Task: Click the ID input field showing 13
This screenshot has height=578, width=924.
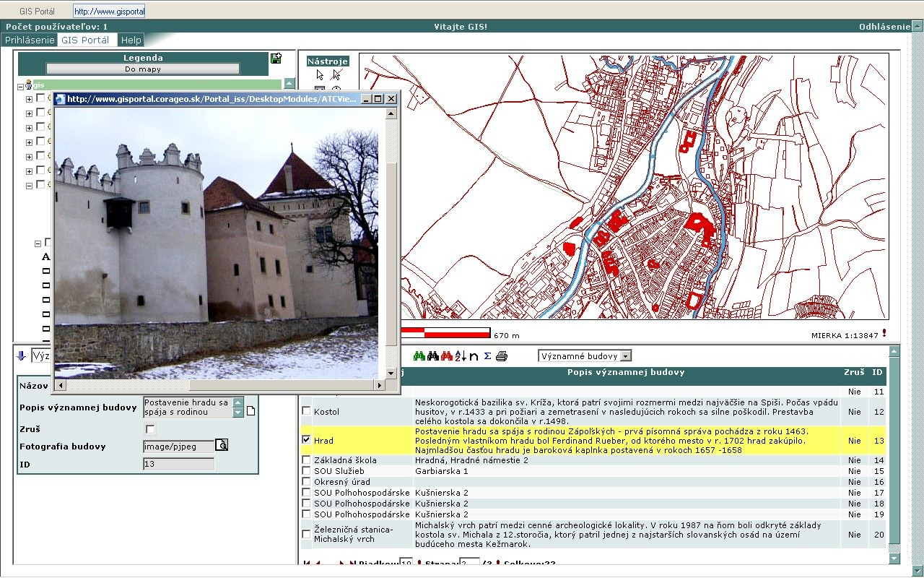Action: coord(179,464)
